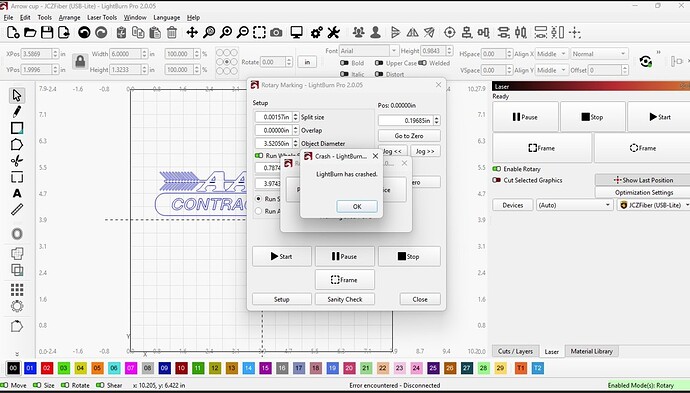The image size is (690, 393).
Task: Select the orange T1 tool layer swatch
Action: pyautogui.click(x=521, y=368)
